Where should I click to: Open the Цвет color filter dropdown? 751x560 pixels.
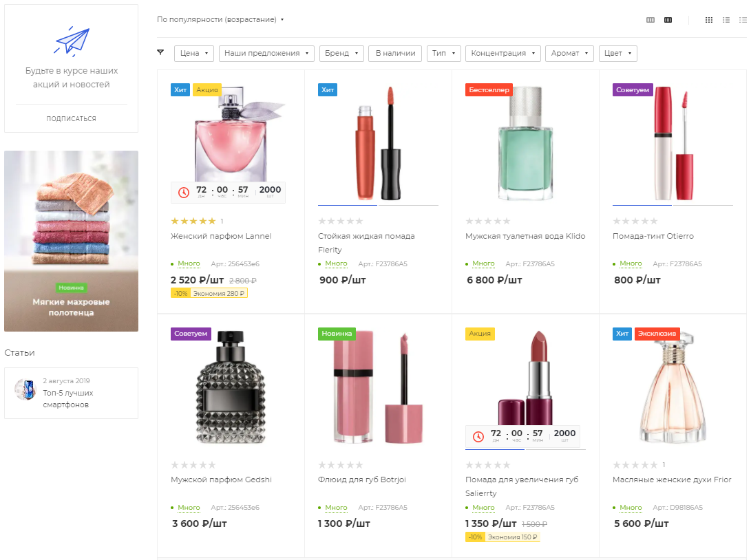[x=618, y=53]
